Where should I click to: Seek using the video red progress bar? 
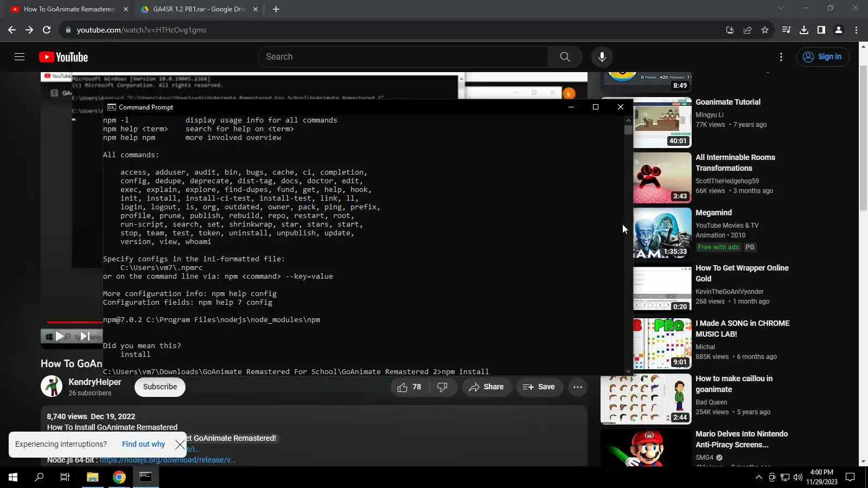pyautogui.click(x=74, y=323)
